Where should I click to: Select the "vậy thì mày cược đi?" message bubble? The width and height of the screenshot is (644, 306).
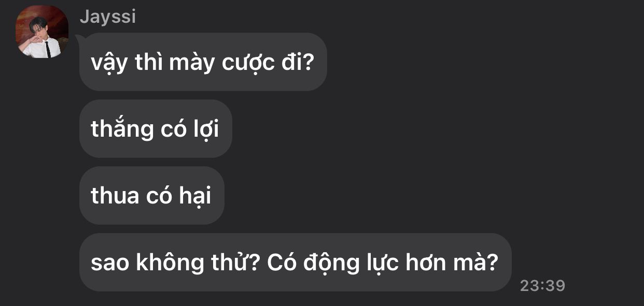(203, 62)
